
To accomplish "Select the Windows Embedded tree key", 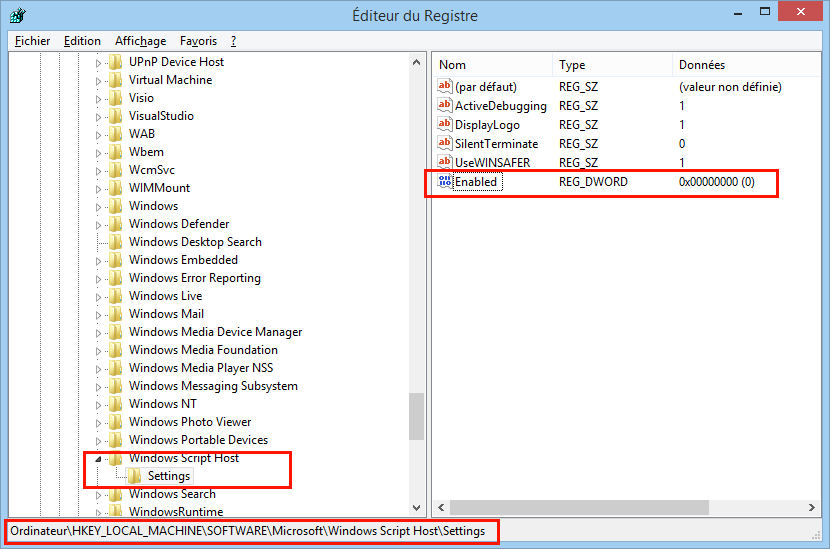I will tap(183, 260).
